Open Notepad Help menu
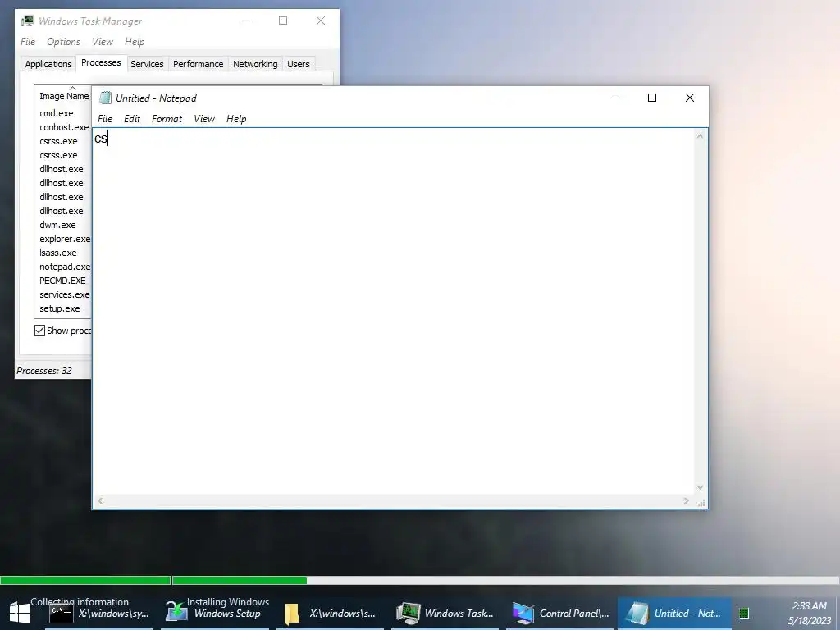Viewport: 840px width, 630px height. pyautogui.click(x=236, y=119)
